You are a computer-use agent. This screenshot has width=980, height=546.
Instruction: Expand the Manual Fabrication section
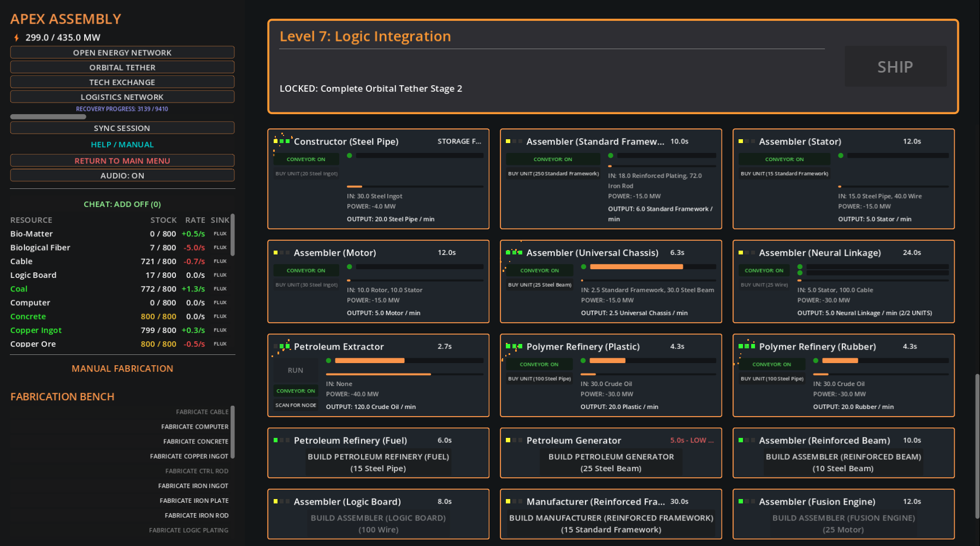tap(122, 369)
